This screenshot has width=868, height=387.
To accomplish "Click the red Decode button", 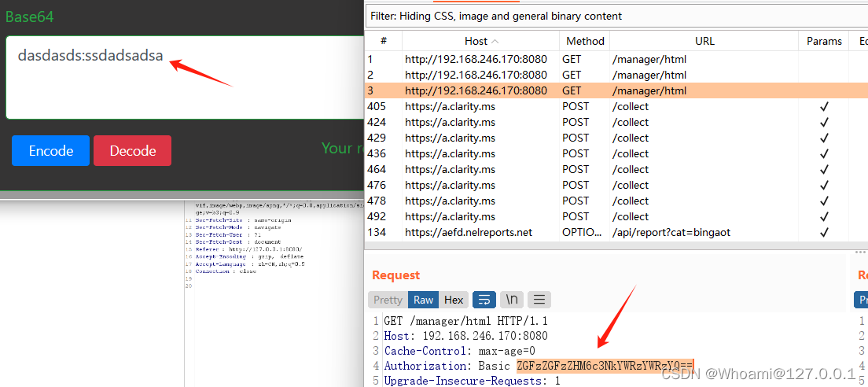I will [x=133, y=150].
